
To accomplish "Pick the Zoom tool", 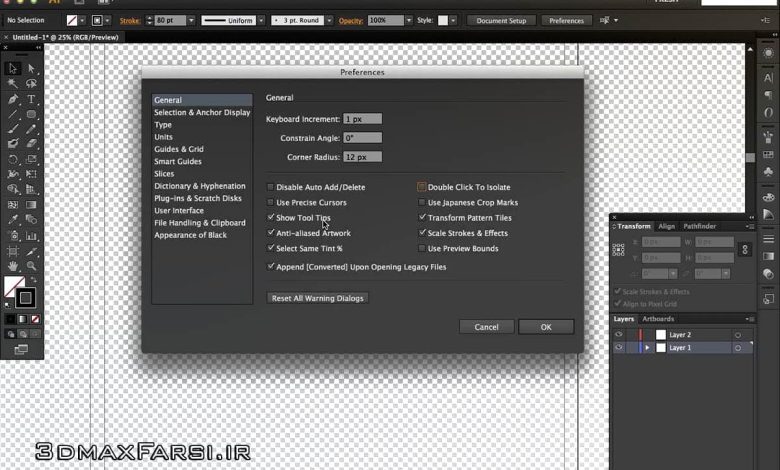I will pos(31,266).
